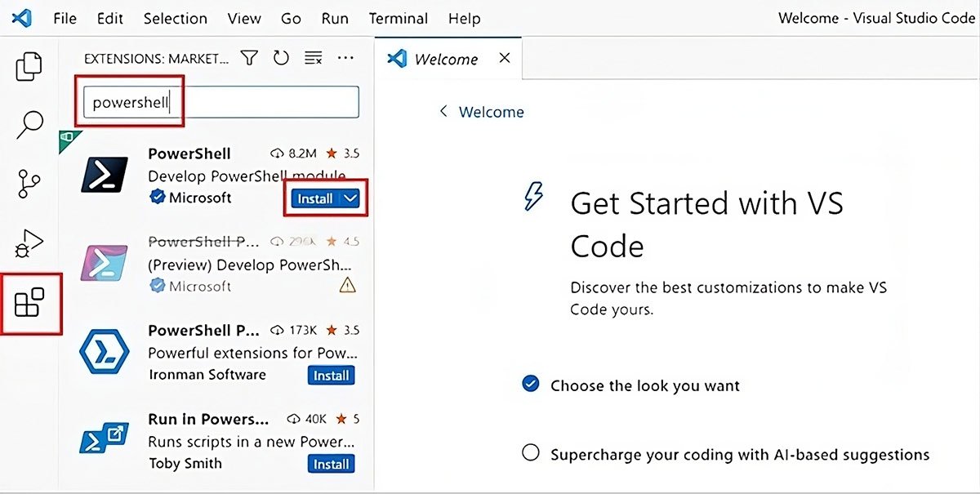Image resolution: width=980 pixels, height=494 pixels.
Task: Click the extensions search box with 'powershell'
Action: point(220,103)
